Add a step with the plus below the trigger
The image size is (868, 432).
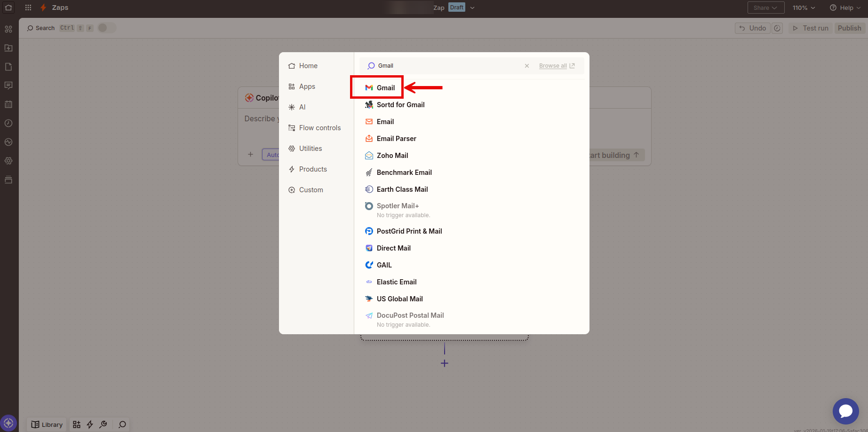[445, 363]
